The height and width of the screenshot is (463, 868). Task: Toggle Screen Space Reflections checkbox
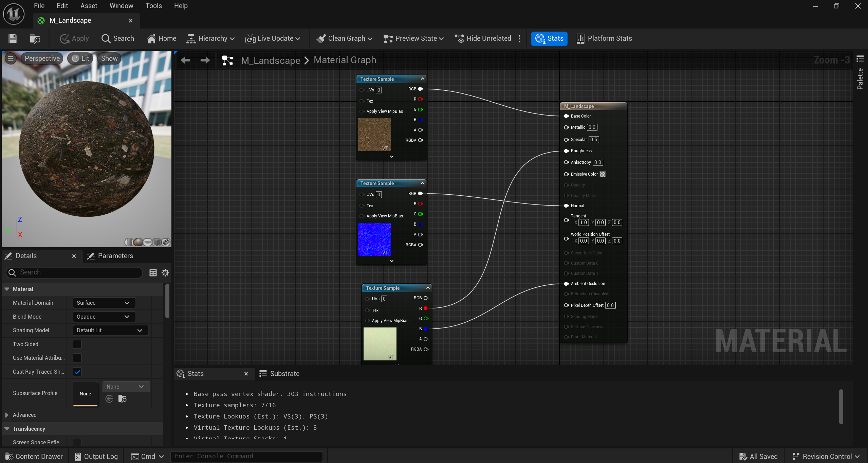pyautogui.click(x=77, y=442)
